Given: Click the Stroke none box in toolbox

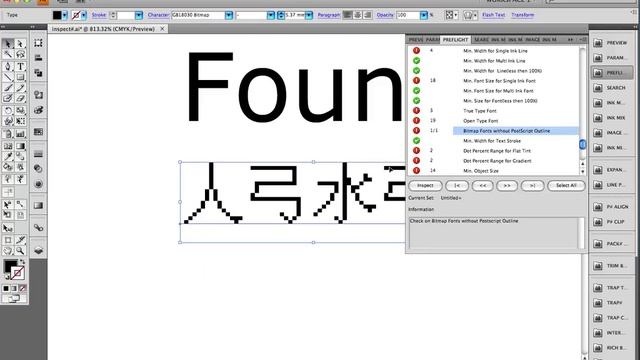Looking at the screenshot, I should click(18, 273).
